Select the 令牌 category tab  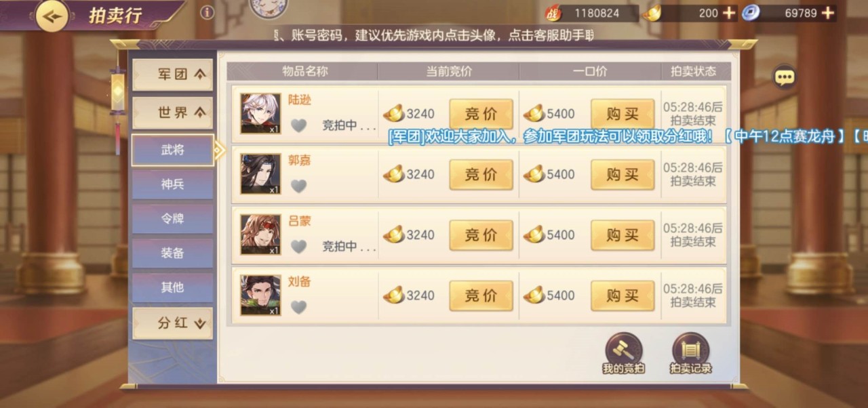[x=172, y=219]
